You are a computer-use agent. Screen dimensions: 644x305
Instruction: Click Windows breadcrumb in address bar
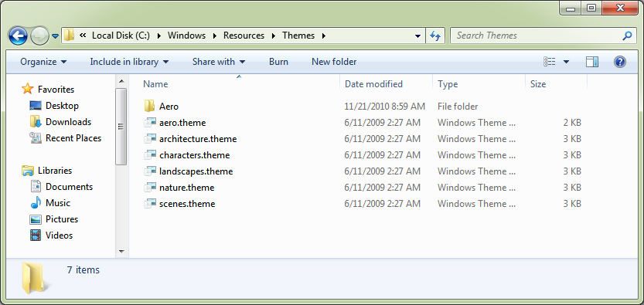pos(186,36)
